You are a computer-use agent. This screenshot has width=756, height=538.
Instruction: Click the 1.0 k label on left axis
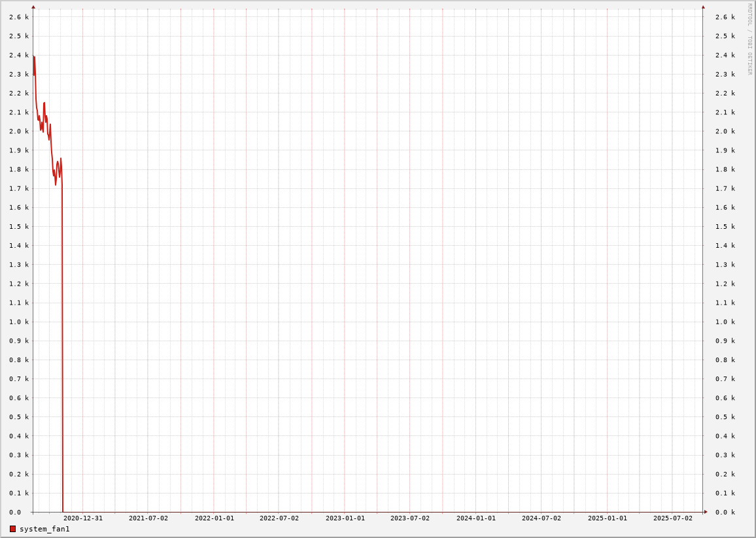(19, 322)
